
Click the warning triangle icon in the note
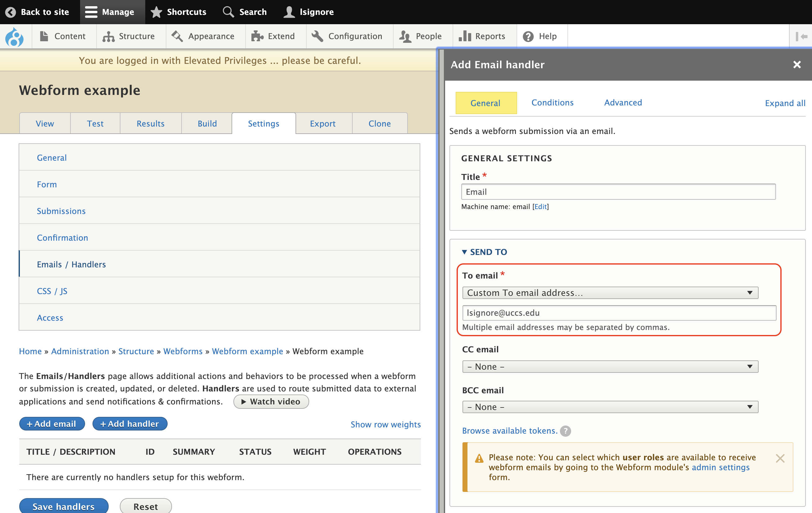pyautogui.click(x=479, y=458)
